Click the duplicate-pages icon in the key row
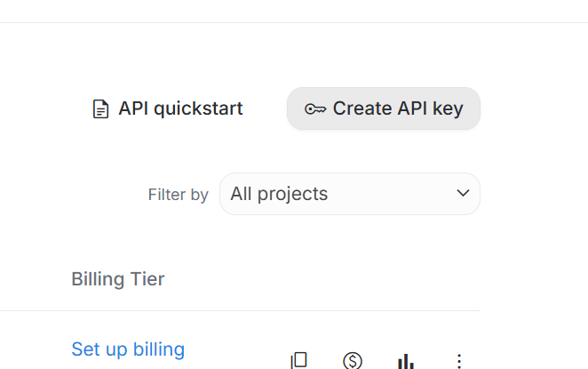 (x=299, y=360)
